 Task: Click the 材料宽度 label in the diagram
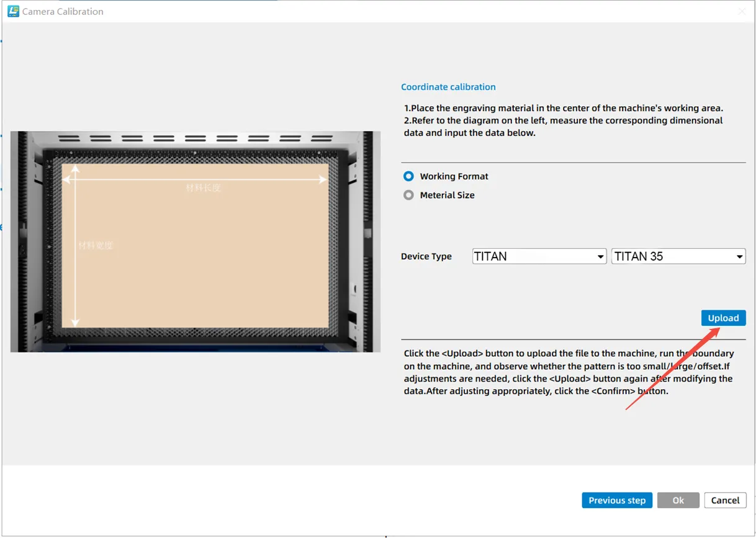[96, 246]
